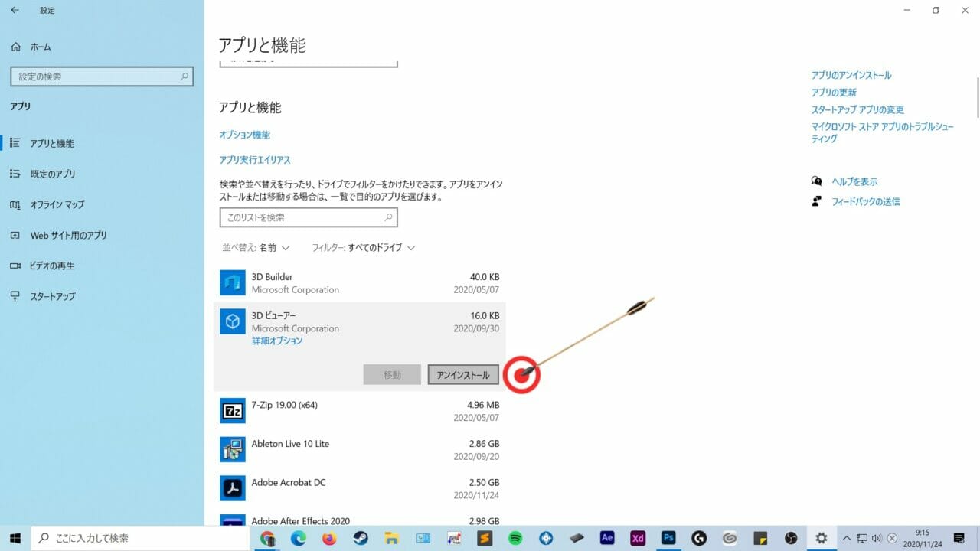Open Steam from the taskbar

pos(361,538)
